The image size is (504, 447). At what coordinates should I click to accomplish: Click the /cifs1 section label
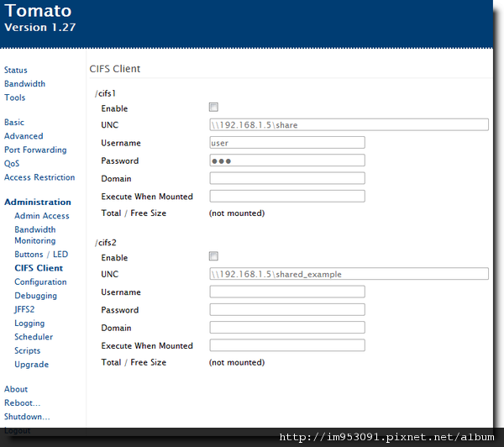point(105,93)
